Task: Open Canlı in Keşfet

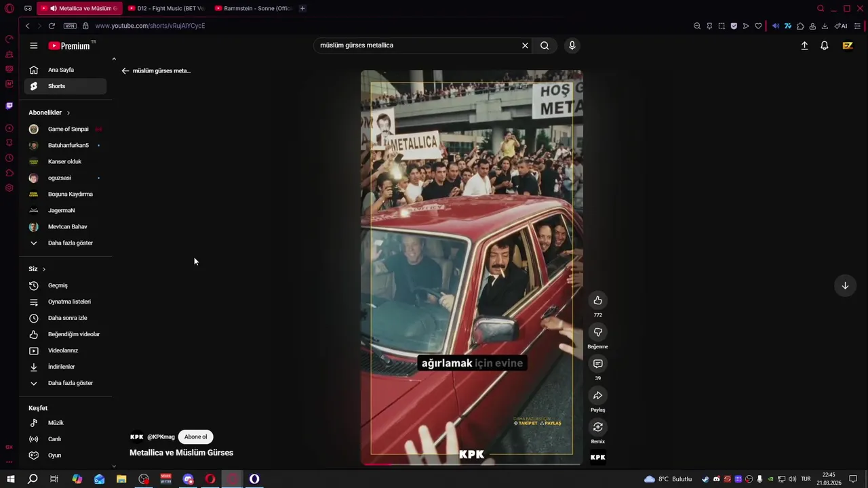Action: (65, 439)
